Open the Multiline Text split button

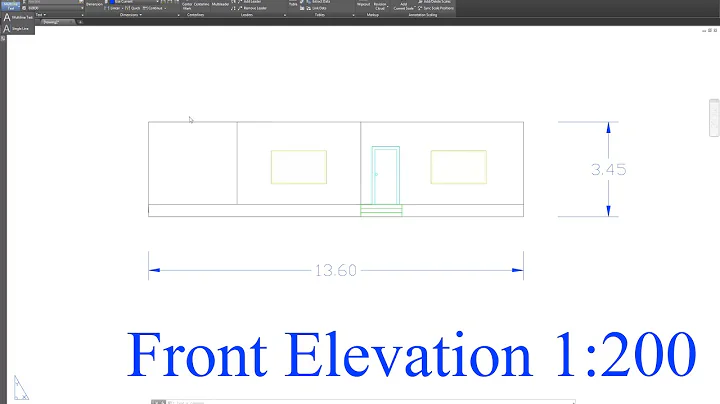(11, 6)
